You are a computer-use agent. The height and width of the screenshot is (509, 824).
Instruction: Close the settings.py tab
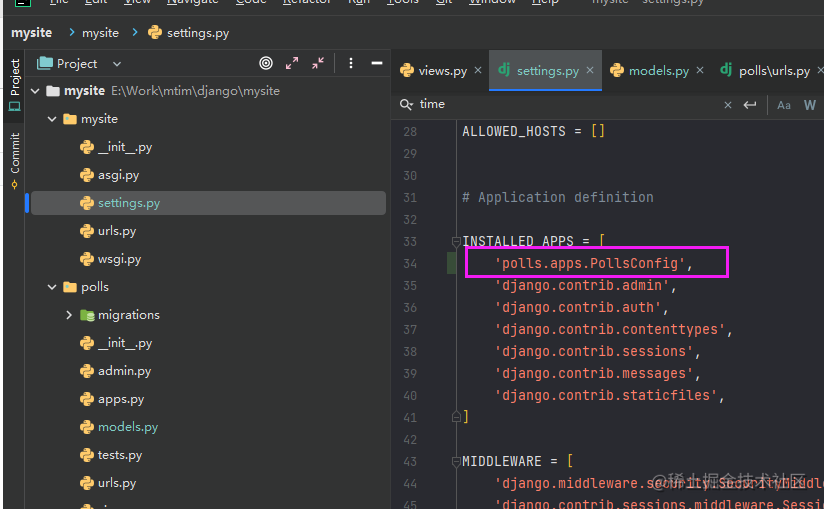(x=590, y=70)
